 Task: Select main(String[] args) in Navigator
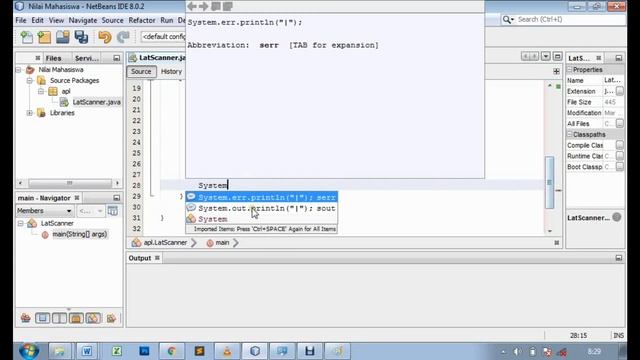[80, 234]
